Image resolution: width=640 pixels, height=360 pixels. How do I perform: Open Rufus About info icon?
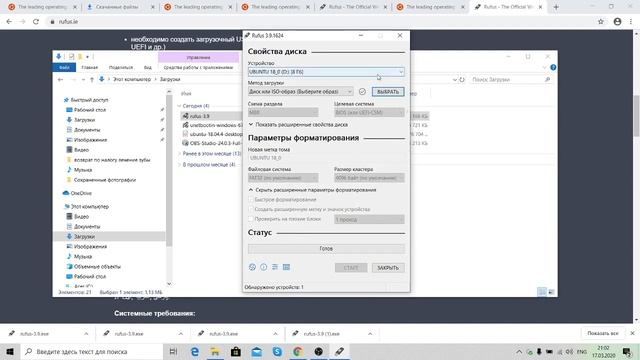tap(264, 267)
